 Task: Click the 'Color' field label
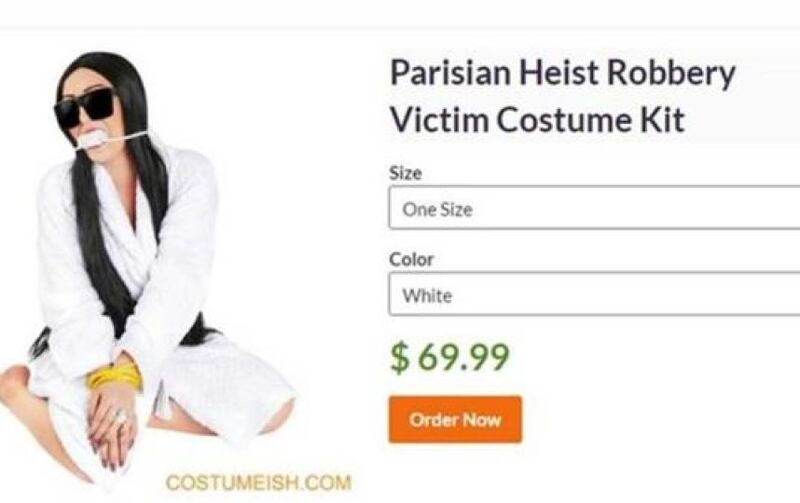411,259
